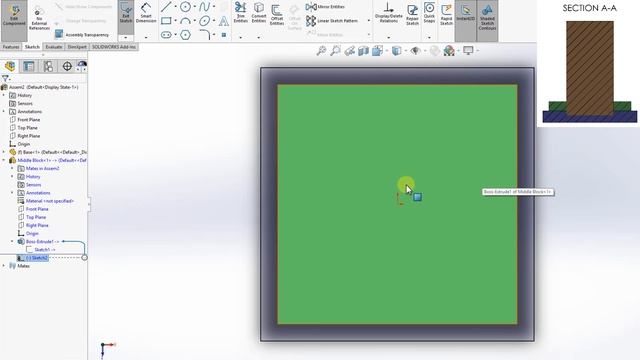
Task: Open Line tool dropdown arrow
Action: (x=176, y=7)
